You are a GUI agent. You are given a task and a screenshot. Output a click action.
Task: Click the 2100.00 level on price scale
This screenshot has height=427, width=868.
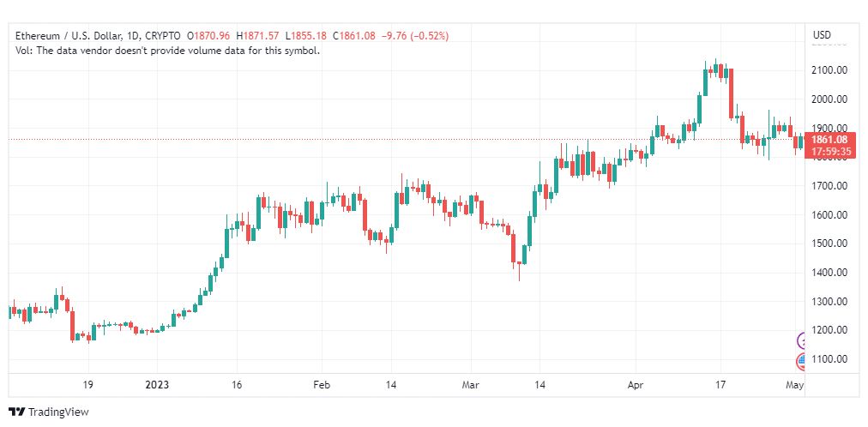point(829,71)
